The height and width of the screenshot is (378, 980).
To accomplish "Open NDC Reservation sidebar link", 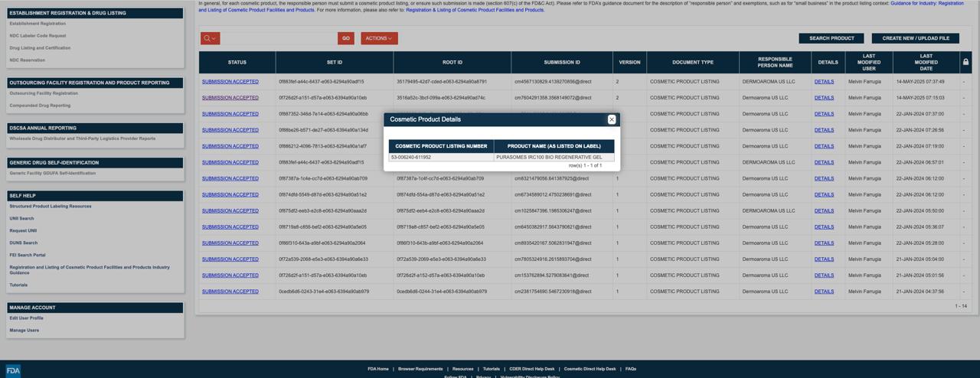I will [x=28, y=60].
